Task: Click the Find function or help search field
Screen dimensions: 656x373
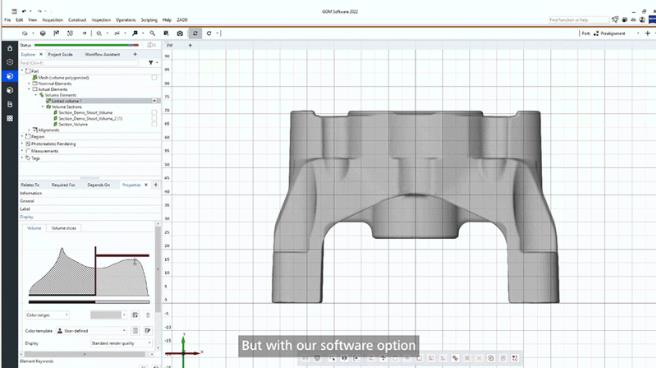Action: click(579, 20)
